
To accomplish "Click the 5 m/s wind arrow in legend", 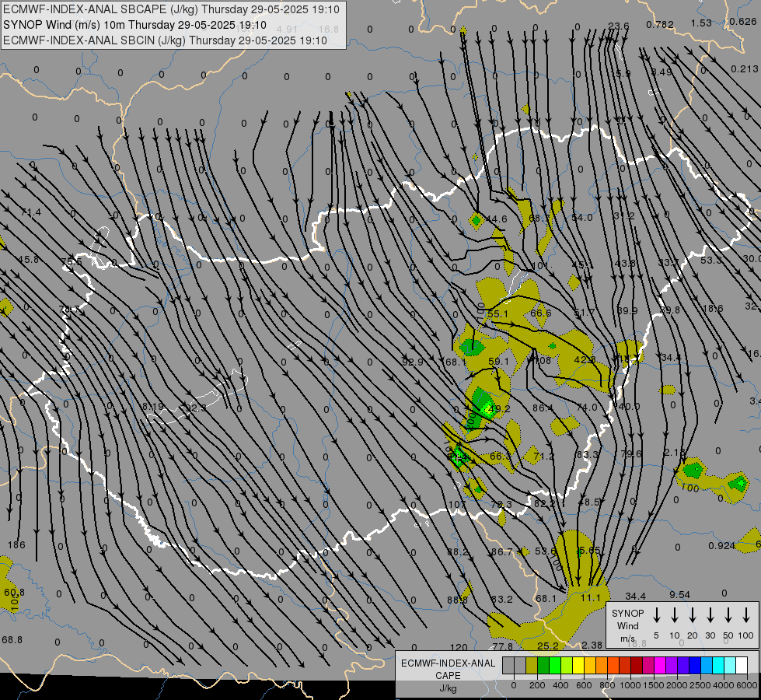I will click(x=657, y=615).
